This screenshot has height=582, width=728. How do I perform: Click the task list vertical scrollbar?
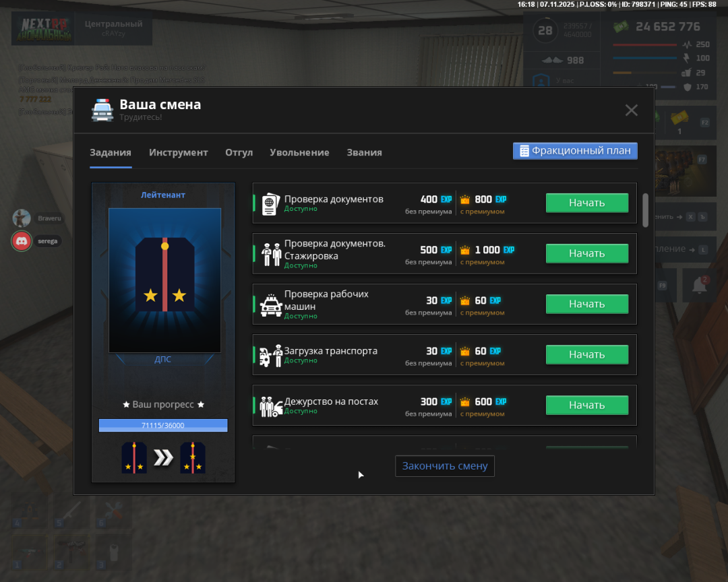pos(645,210)
